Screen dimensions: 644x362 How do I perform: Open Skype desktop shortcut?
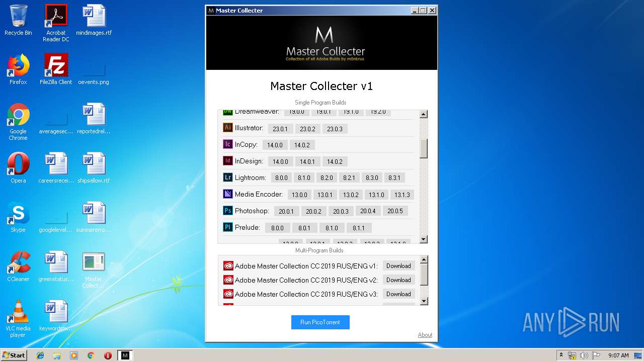pyautogui.click(x=18, y=217)
